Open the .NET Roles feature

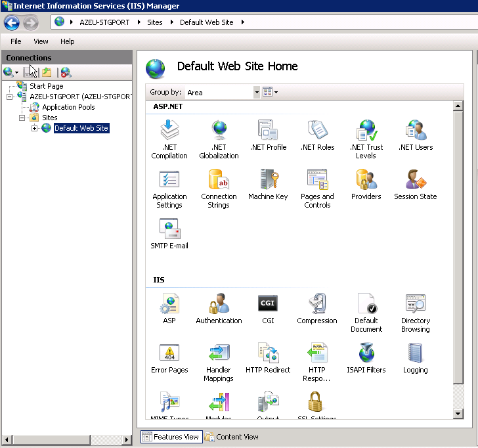pos(317,135)
